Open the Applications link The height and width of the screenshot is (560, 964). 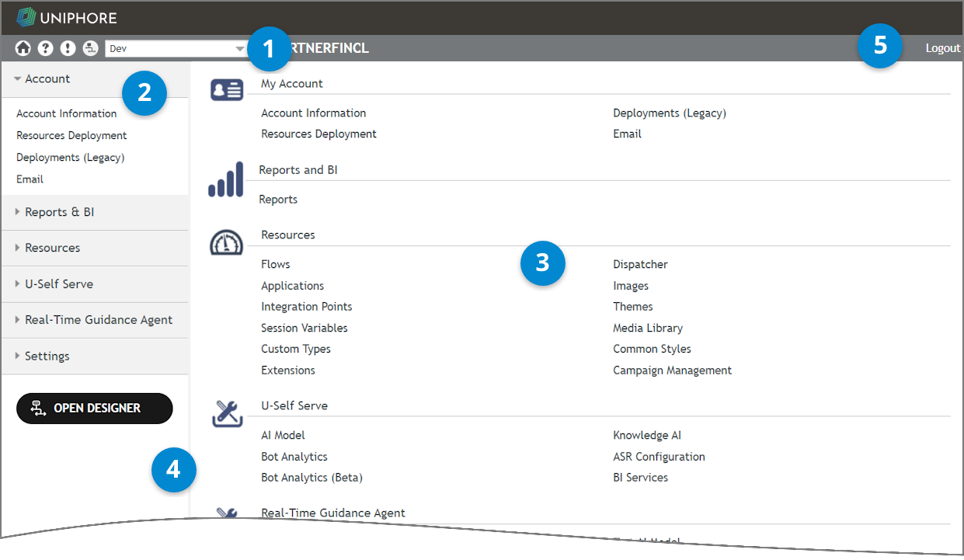click(293, 286)
